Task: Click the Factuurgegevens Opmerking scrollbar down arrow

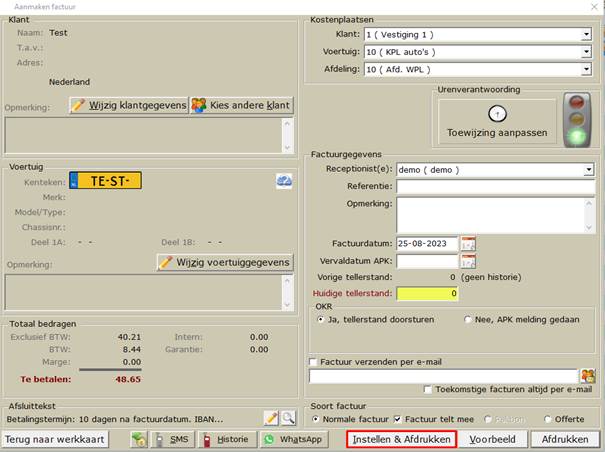Action: click(589, 228)
